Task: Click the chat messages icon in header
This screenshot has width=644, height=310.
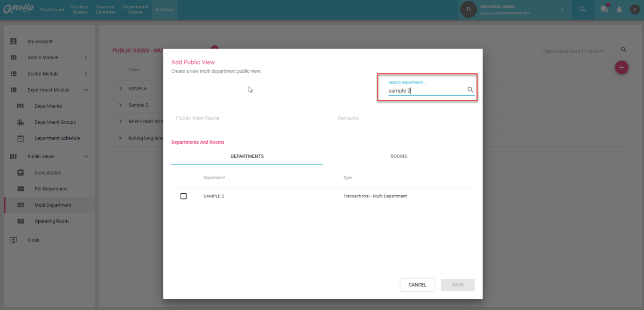Action: click(604, 9)
